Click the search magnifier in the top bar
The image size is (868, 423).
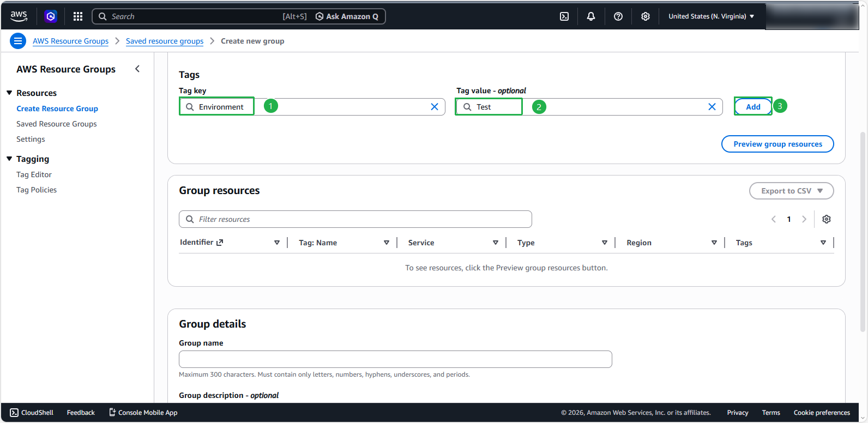103,16
